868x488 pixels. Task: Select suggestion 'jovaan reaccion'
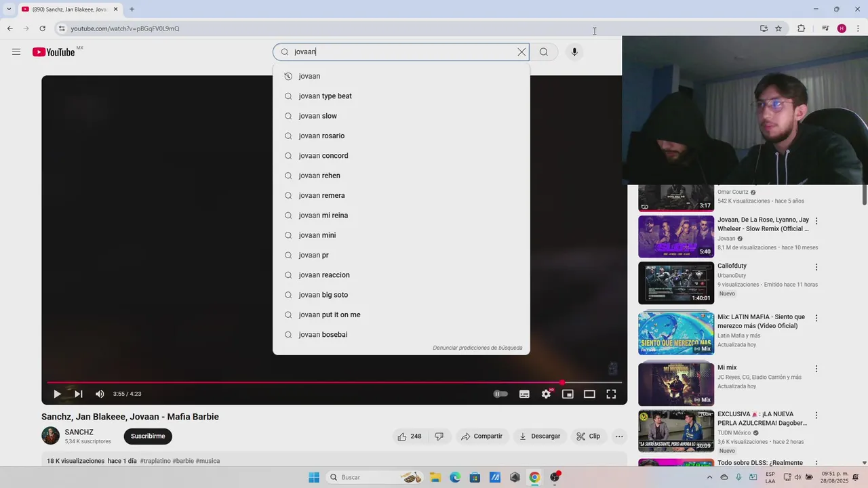[401, 275]
